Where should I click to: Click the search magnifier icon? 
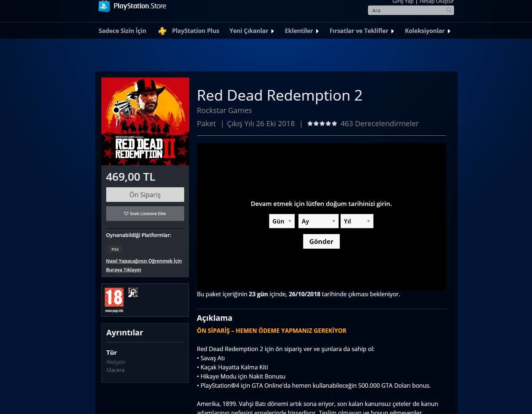pos(449,10)
